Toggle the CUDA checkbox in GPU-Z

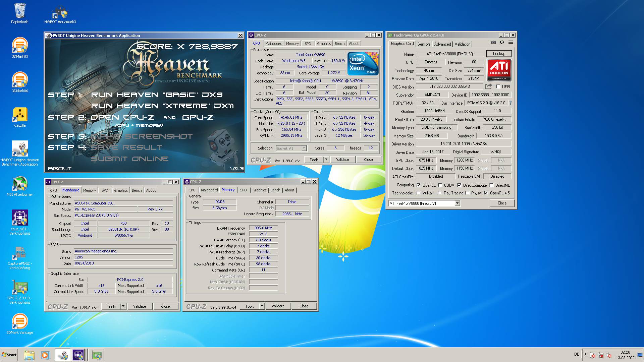[440, 185]
